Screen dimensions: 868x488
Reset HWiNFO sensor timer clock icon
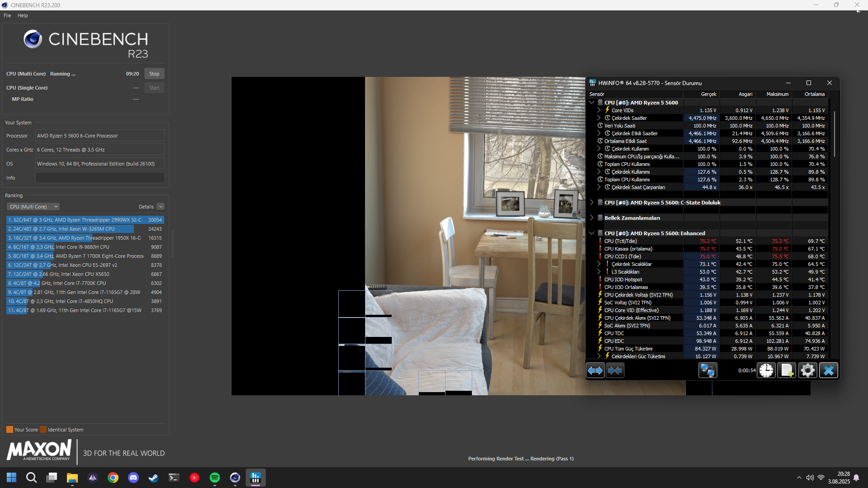766,370
